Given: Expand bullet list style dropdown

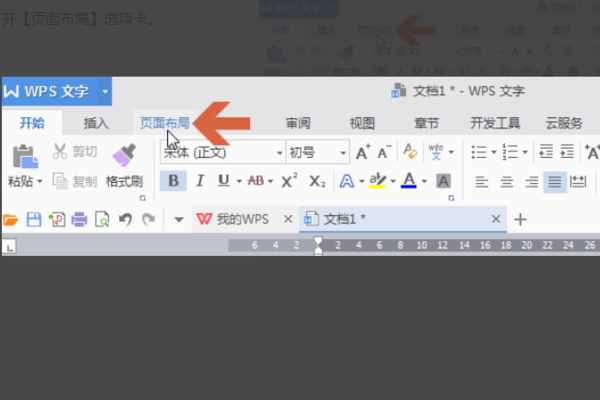Looking at the screenshot, I should tap(494, 152).
